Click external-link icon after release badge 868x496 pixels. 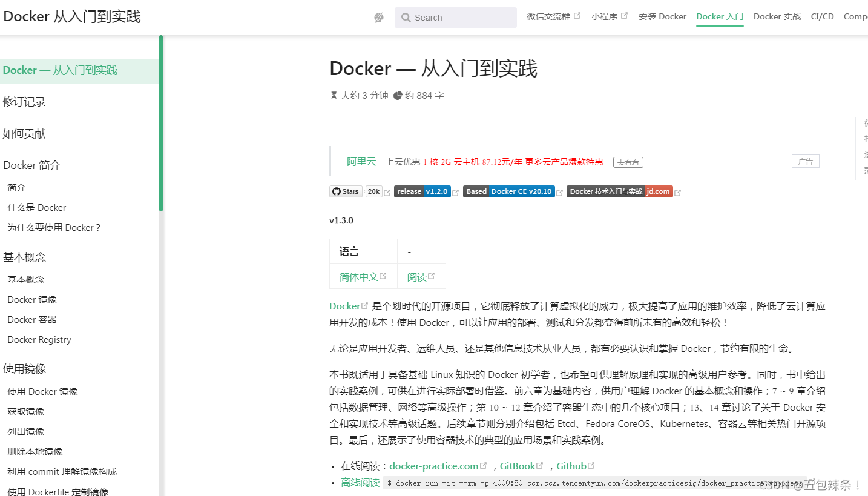(x=456, y=193)
